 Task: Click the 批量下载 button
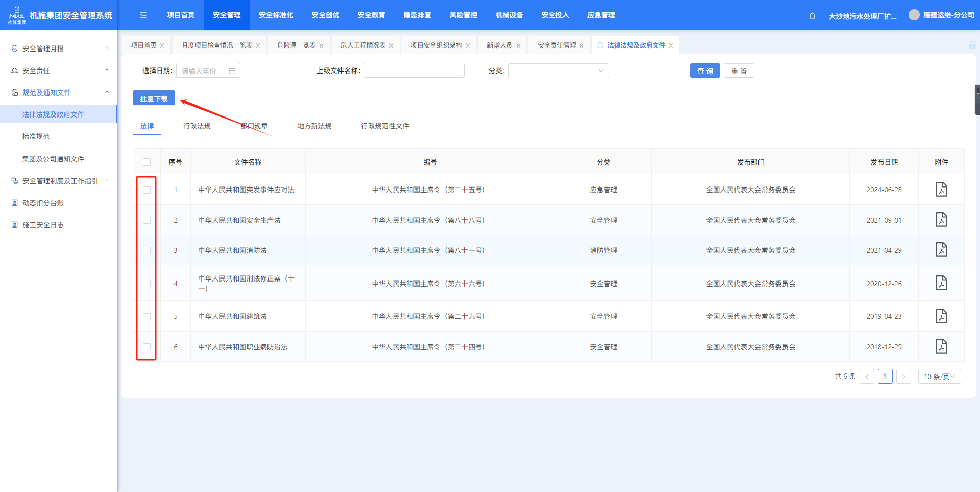click(154, 99)
